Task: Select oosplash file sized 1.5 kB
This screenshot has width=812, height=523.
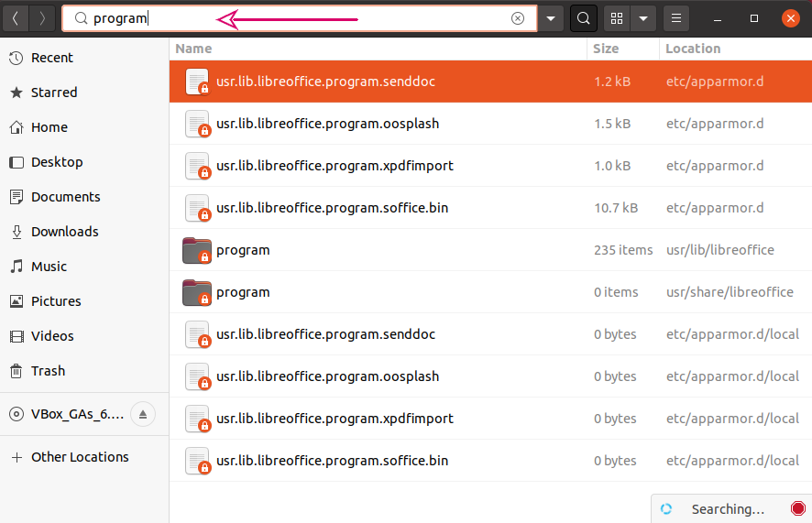Action: pyautogui.click(x=490, y=124)
